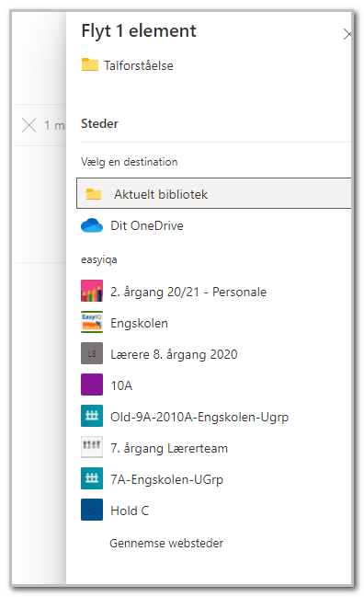Choose Old-9A-2010A-Engskolen-Ugrp destination
The height and width of the screenshot is (597, 364).
199,417
